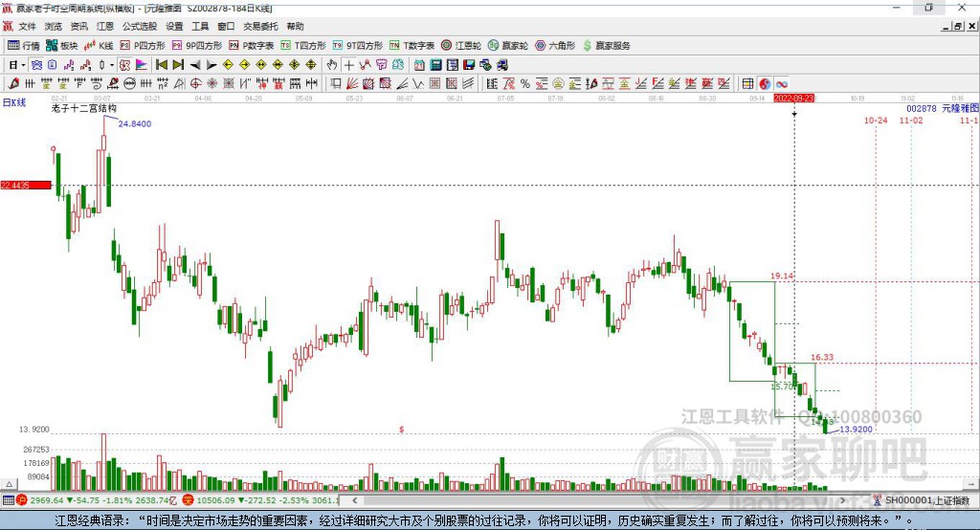Click the yellow diamond four-way arrow
This screenshot has height=530, width=980.
coord(295,65)
